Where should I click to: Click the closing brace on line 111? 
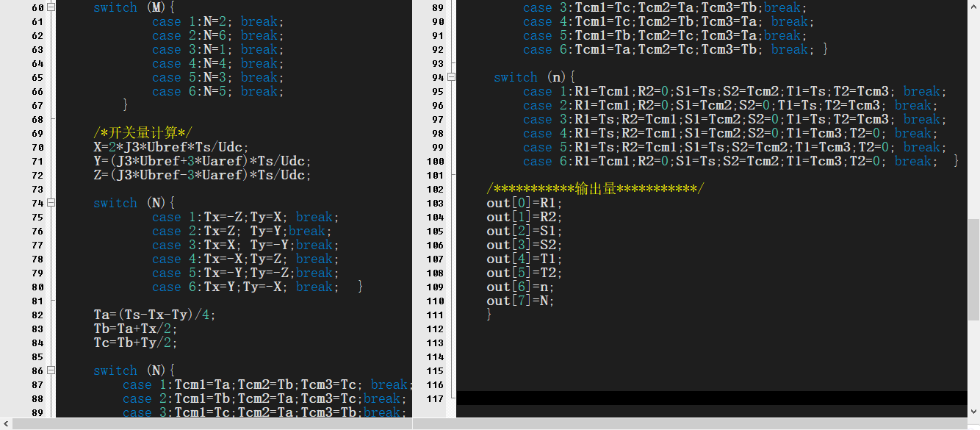489,315
